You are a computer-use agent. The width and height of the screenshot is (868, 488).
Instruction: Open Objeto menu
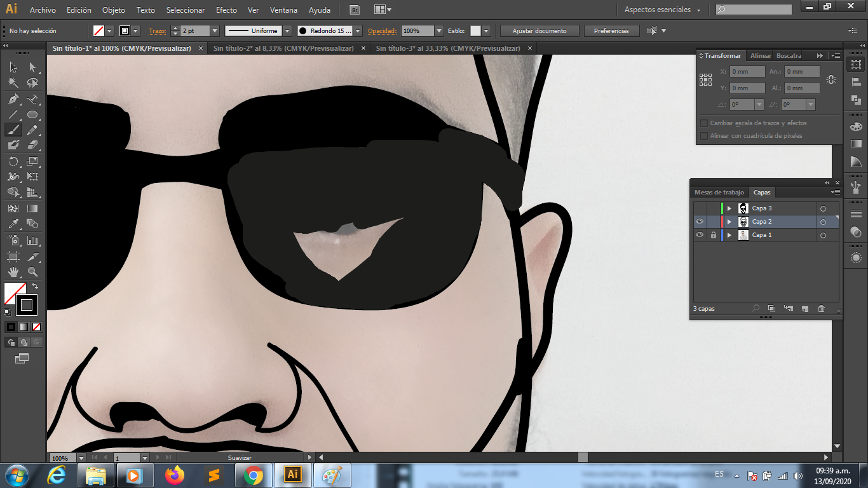pos(114,10)
